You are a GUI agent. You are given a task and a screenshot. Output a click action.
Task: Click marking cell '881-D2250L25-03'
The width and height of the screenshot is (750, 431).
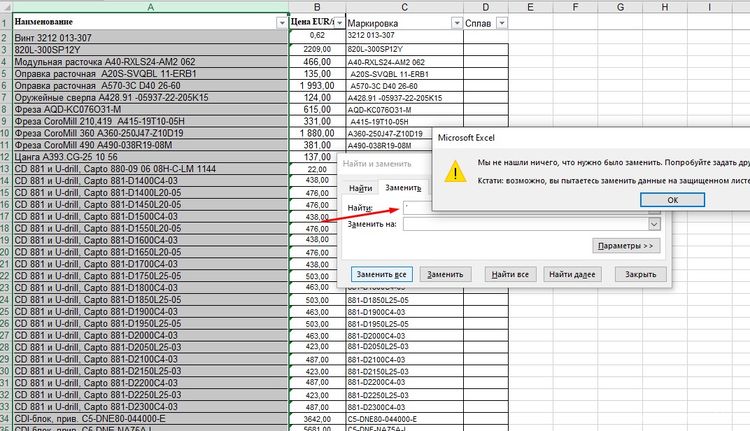405,395
